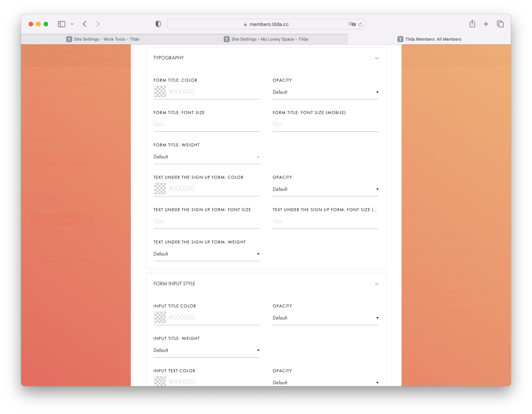
Task: Click the forward navigation arrow
Action: click(98, 24)
